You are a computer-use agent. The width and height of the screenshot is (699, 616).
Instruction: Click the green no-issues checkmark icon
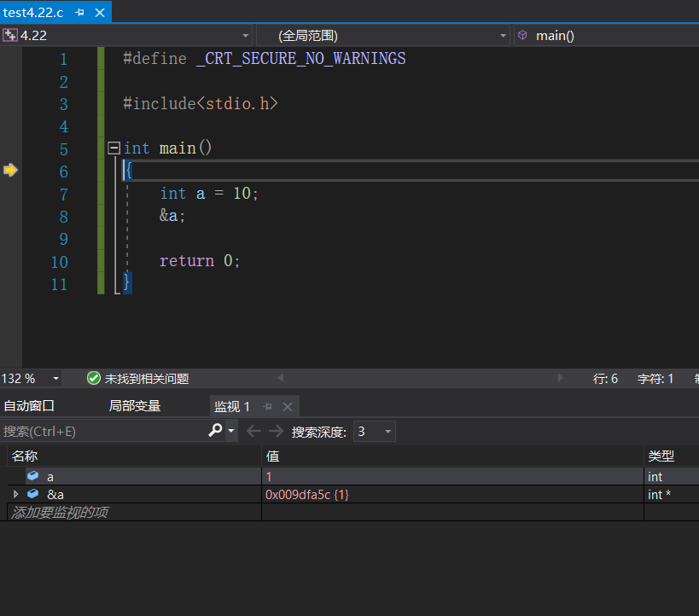94,379
